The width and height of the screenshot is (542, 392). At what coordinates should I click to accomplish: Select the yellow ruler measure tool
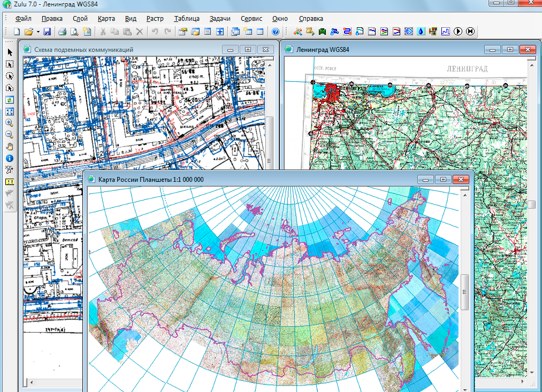point(10,182)
